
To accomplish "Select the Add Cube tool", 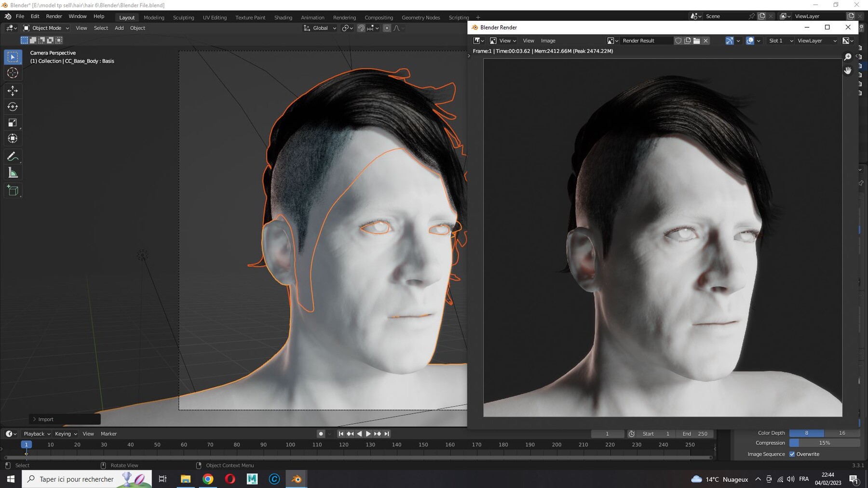I will click(x=13, y=191).
